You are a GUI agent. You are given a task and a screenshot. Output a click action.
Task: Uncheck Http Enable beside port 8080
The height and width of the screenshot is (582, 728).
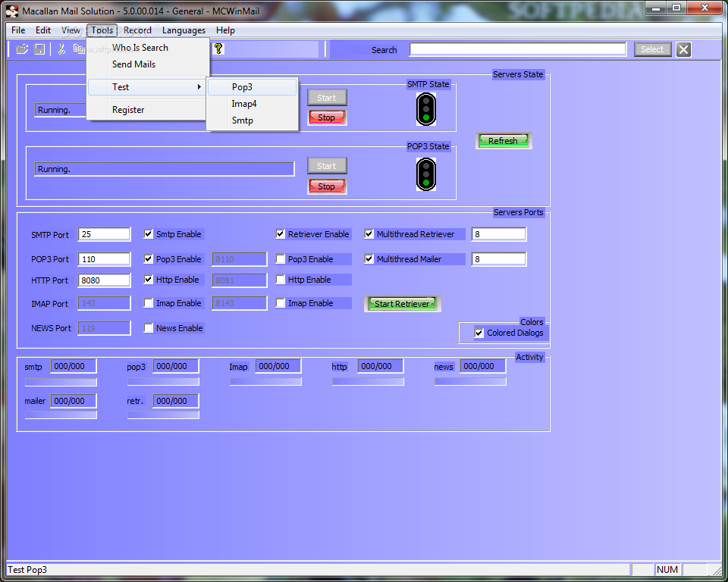point(148,280)
